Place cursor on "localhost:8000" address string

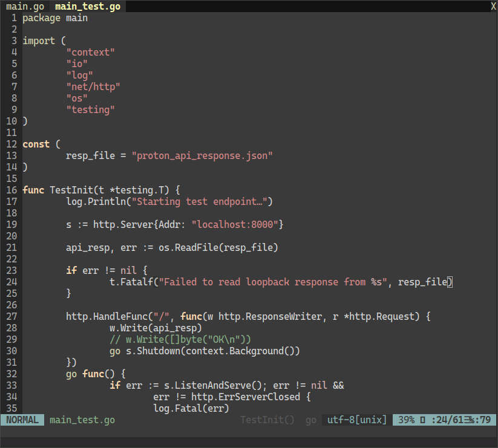coord(235,224)
